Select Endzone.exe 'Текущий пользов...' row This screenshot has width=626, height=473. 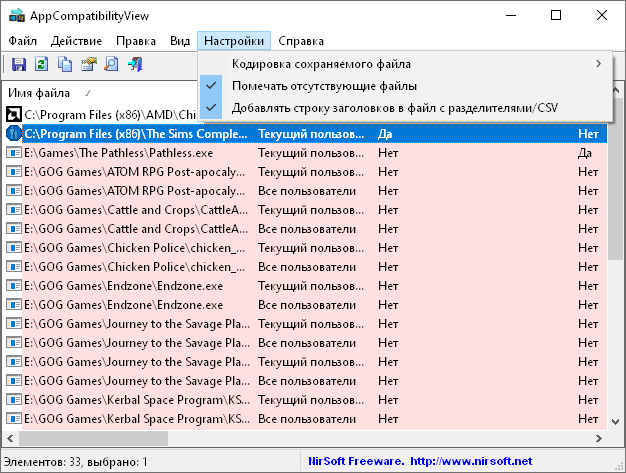tap(307, 286)
